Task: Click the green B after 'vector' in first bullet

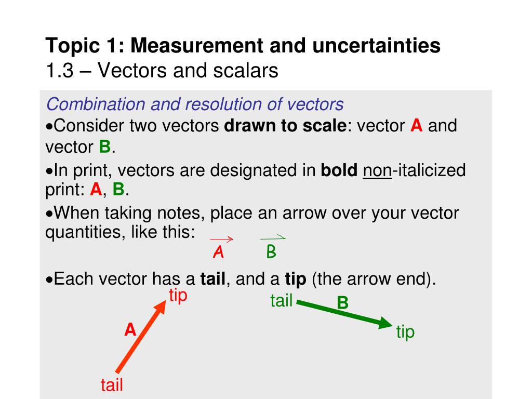Action: [104, 147]
